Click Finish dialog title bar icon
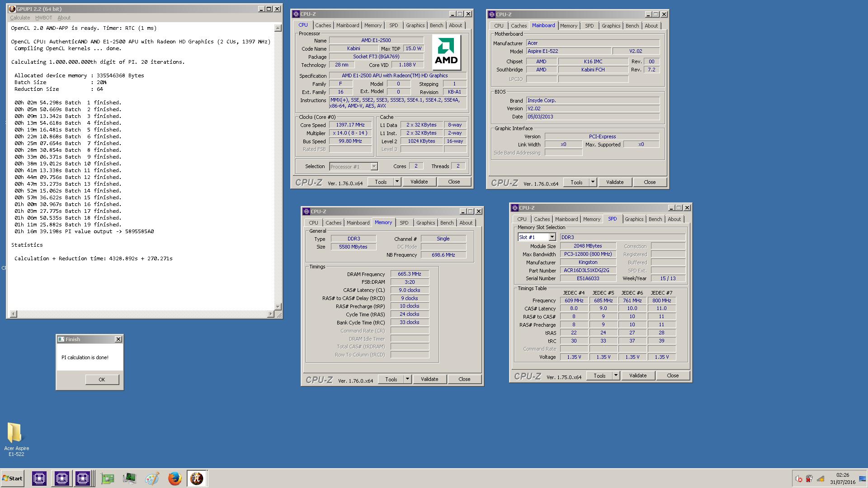This screenshot has height=488, width=868. 61,339
